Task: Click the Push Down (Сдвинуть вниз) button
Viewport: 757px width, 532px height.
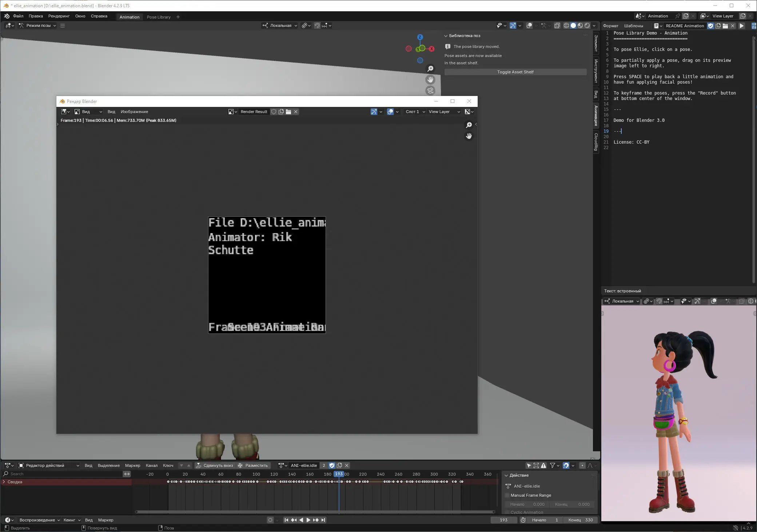Action: (x=214, y=465)
